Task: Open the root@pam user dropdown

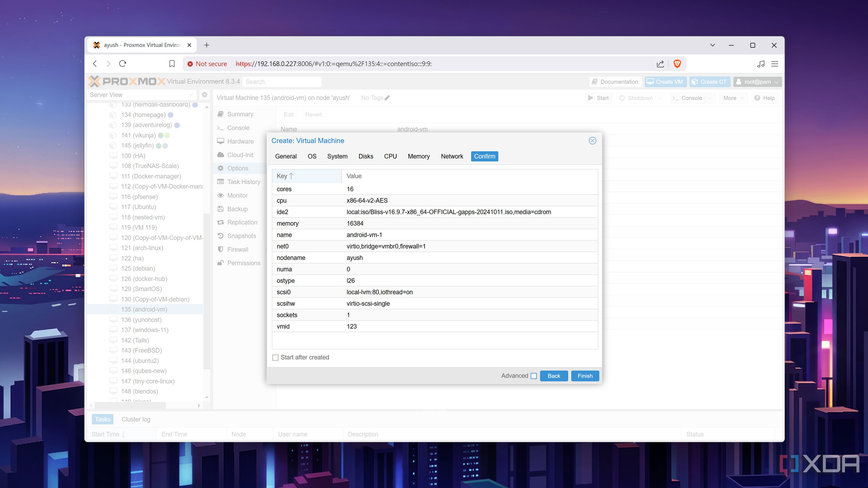Action: [757, 82]
